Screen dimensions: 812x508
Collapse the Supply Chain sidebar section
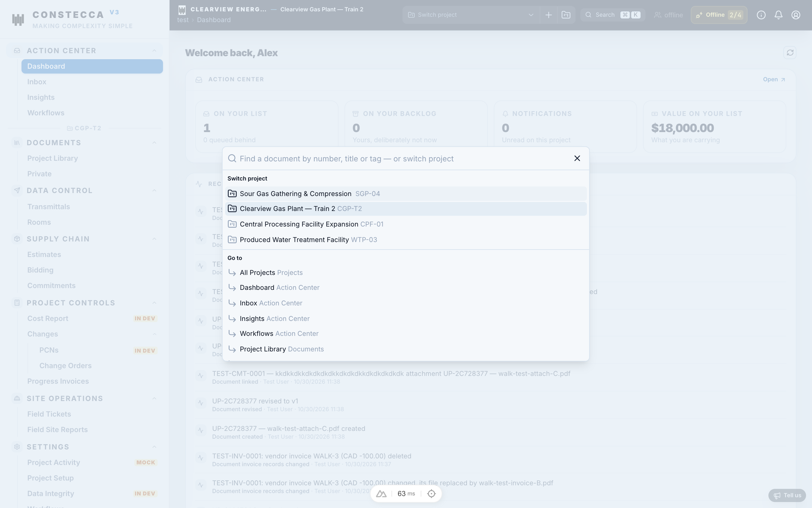click(154, 239)
